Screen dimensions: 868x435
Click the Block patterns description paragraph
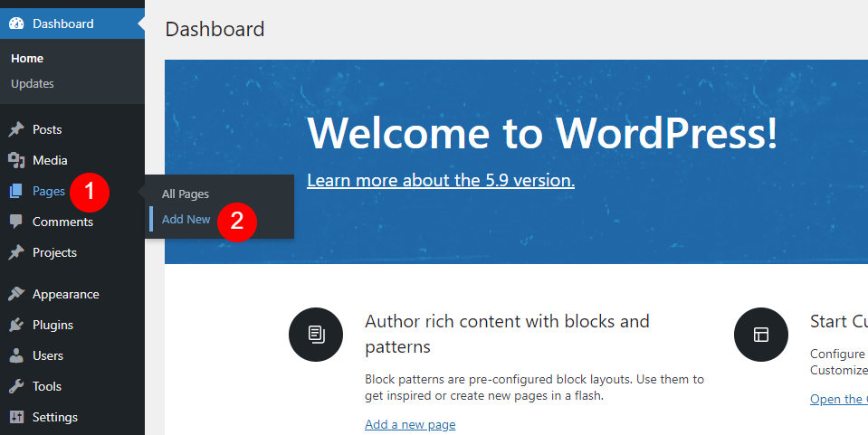[534, 387]
